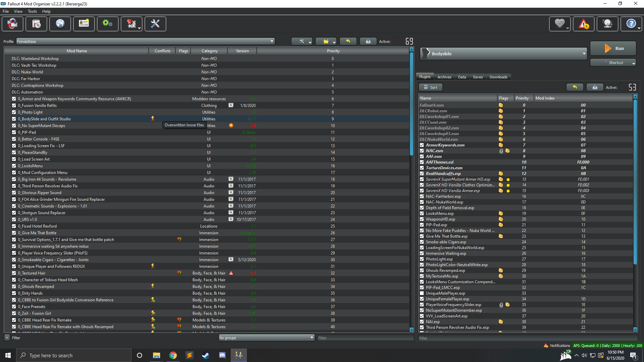Click conflict flag icon on BodySlide and Outfit Studio
Screen dimensions: 644x362
[x=153, y=119]
